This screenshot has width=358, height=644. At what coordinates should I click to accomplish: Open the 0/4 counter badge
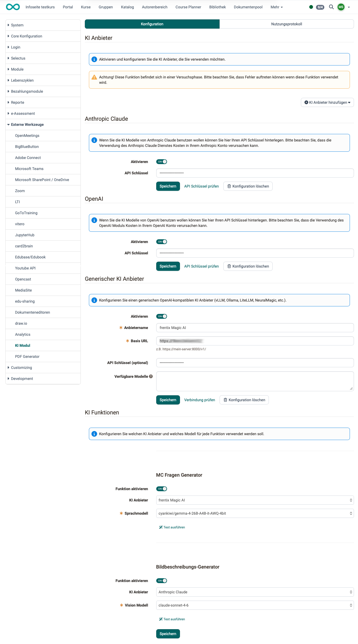tap(320, 7)
